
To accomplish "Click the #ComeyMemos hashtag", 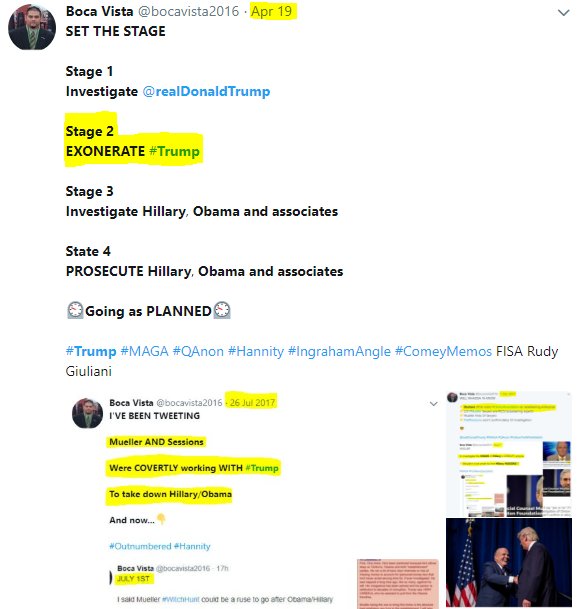I will [x=443, y=351].
